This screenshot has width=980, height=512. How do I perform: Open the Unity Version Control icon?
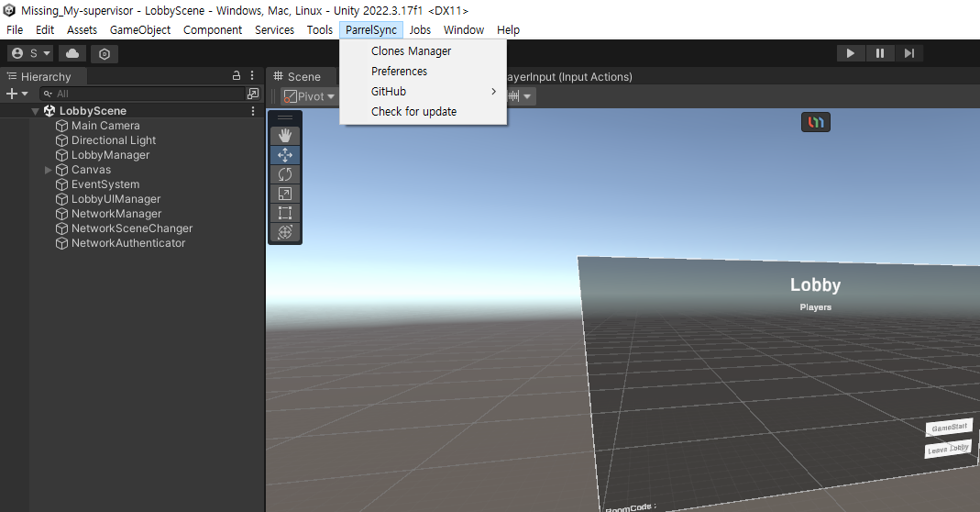point(105,54)
